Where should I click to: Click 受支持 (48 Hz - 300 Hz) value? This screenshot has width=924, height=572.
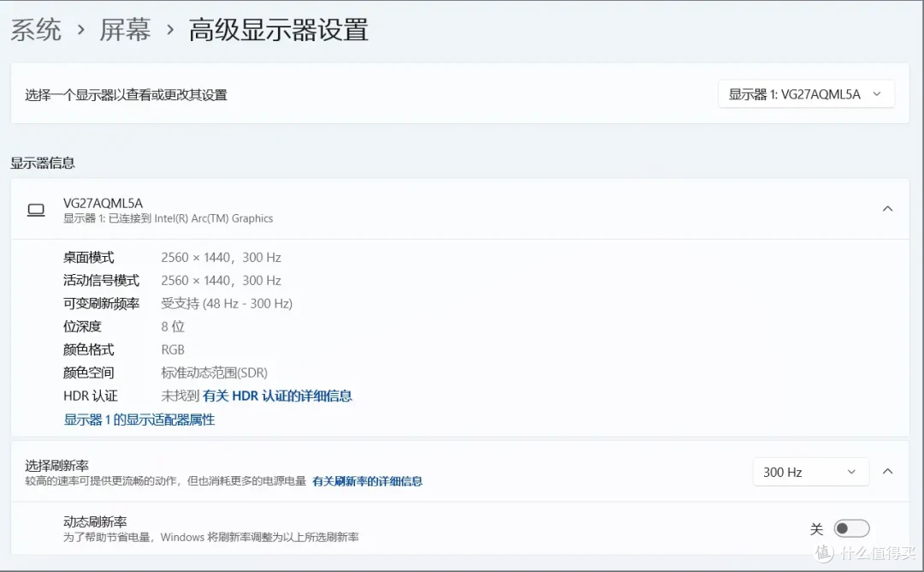(227, 303)
